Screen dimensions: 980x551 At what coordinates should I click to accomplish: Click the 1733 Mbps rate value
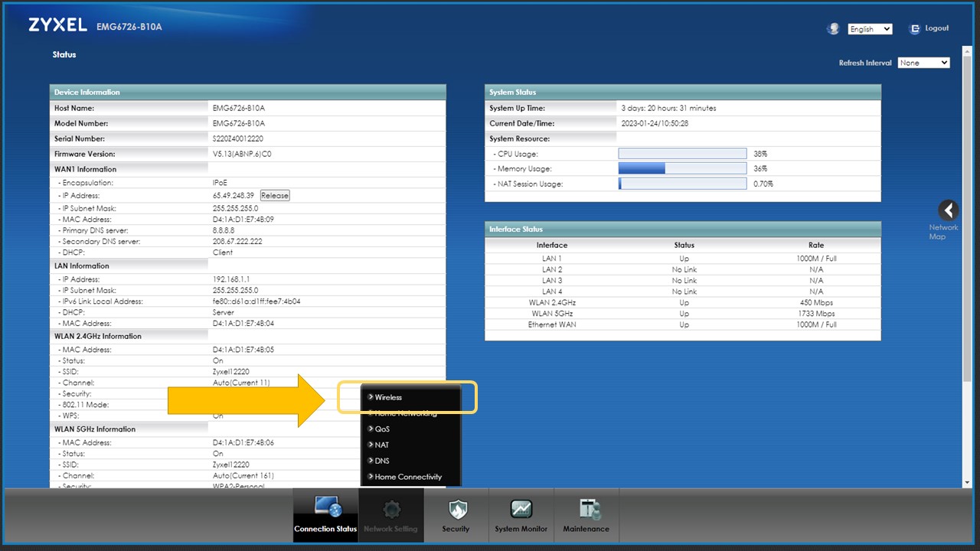click(816, 314)
